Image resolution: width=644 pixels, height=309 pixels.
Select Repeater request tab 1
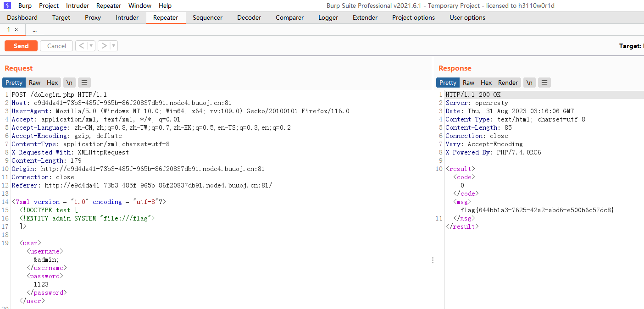(8, 29)
